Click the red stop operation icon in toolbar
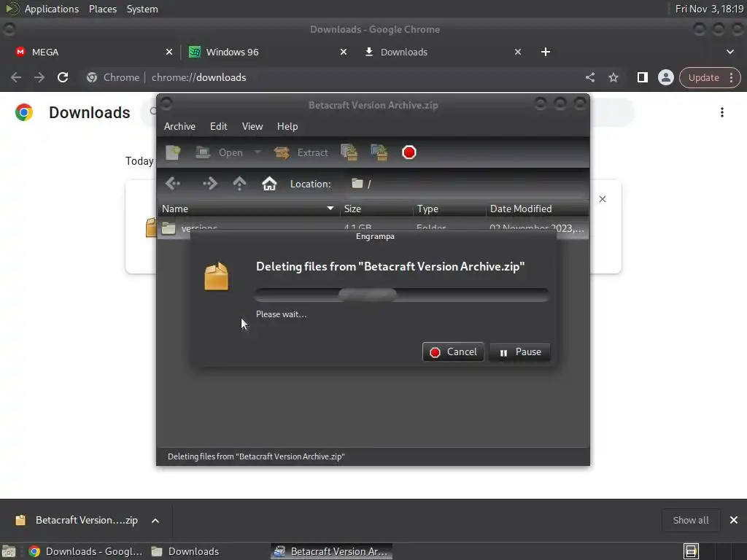 (409, 152)
